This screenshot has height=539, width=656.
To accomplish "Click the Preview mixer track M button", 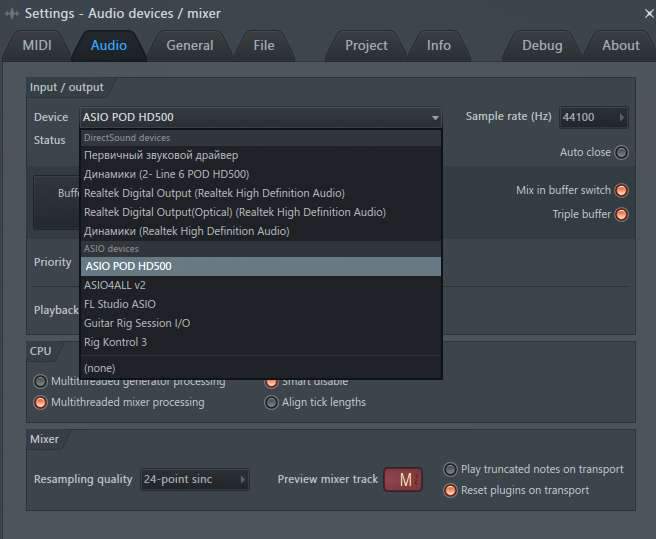I will (403, 480).
